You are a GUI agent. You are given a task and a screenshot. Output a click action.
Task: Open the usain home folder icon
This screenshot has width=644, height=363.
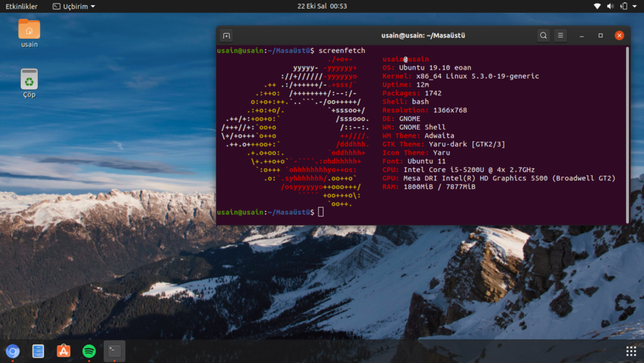tap(29, 34)
